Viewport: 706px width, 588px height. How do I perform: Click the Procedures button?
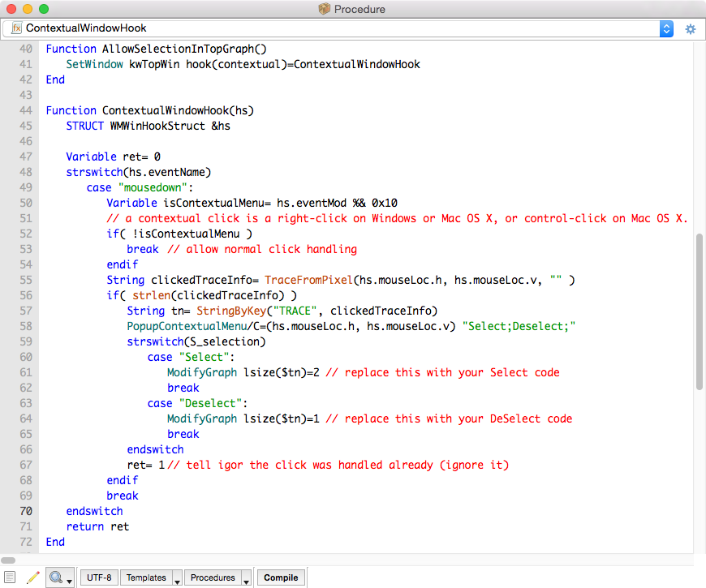[x=213, y=577]
